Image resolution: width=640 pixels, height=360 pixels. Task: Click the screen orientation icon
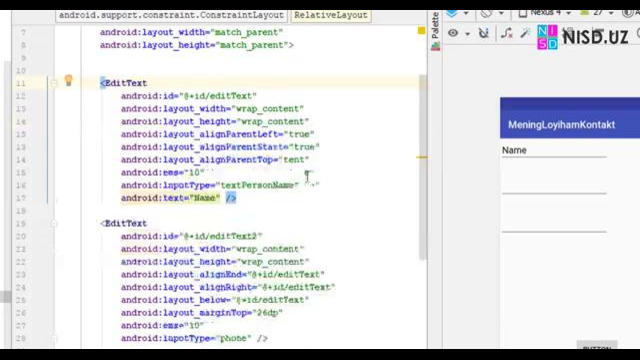(x=486, y=13)
